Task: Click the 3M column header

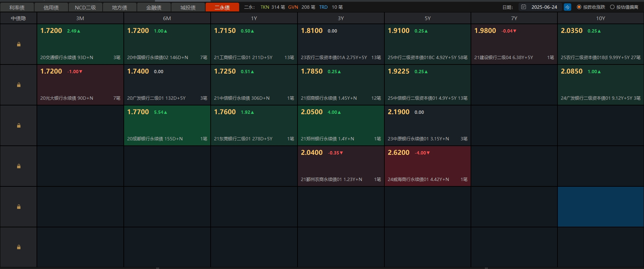Action: click(80, 18)
